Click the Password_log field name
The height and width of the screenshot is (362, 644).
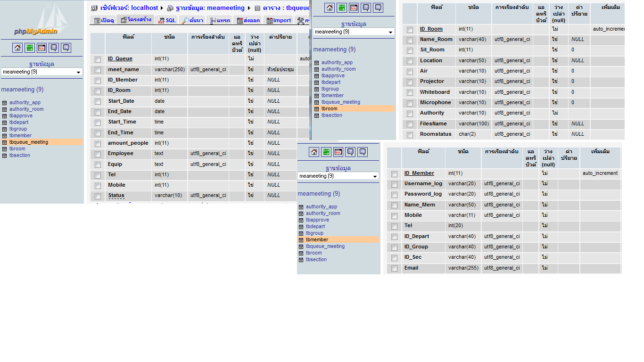coord(423,194)
